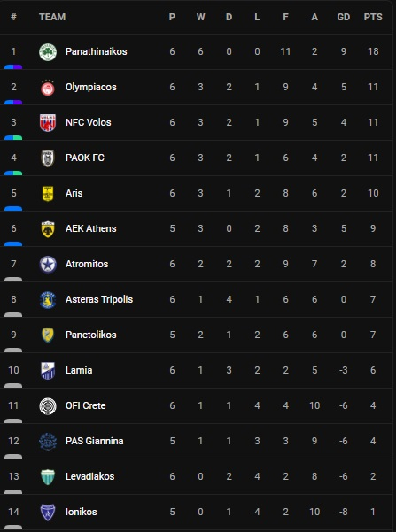Click the blue-purple qualification marker under position 1
The width and height of the screenshot is (396, 532).
coord(13,67)
